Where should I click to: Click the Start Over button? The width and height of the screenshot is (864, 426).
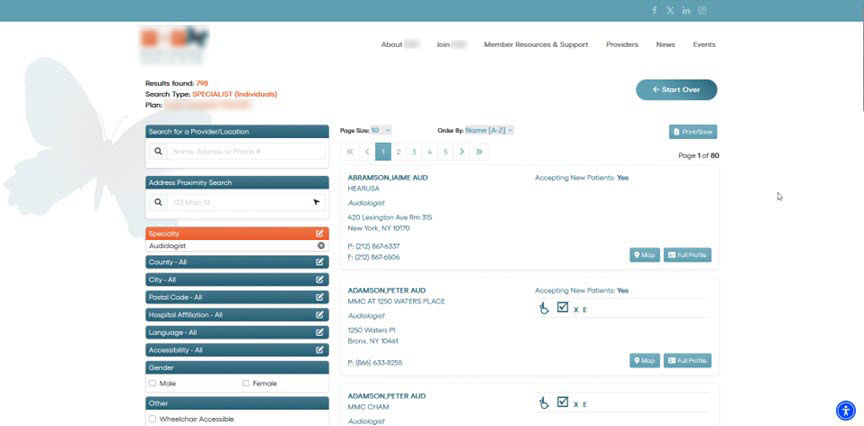coord(676,89)
